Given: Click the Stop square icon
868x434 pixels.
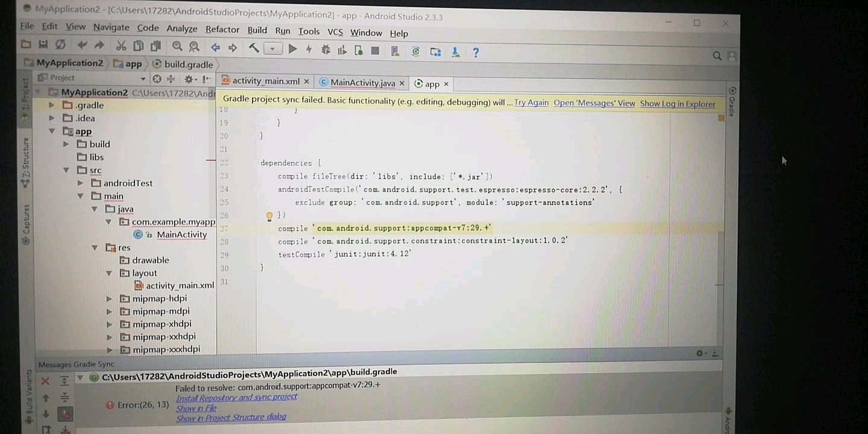Looking at the screenshot, I should (375, 51).
